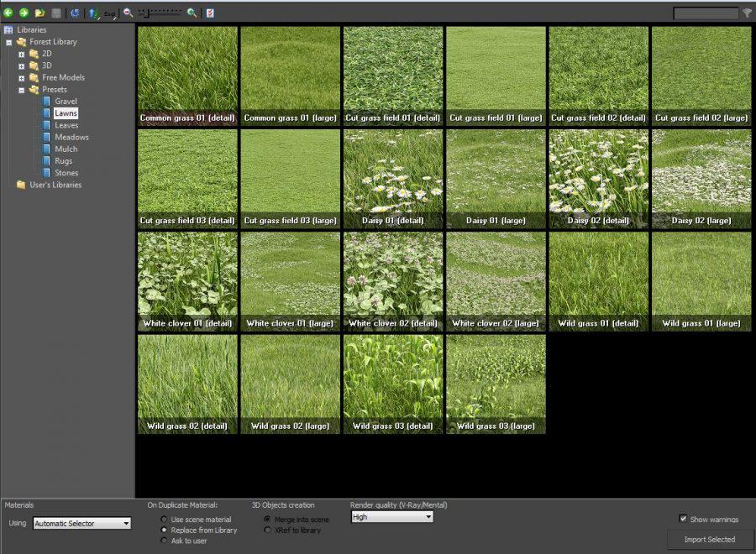This screenshot has height=554, width=756.
Task: Click the zoom out magnifier icon
Action: click(128, 13)
